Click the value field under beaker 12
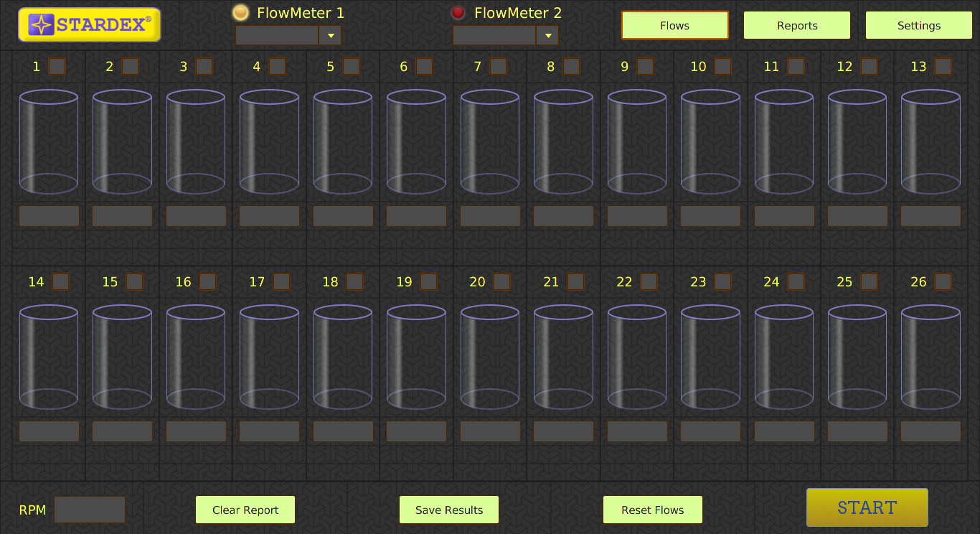 (857, 216)
